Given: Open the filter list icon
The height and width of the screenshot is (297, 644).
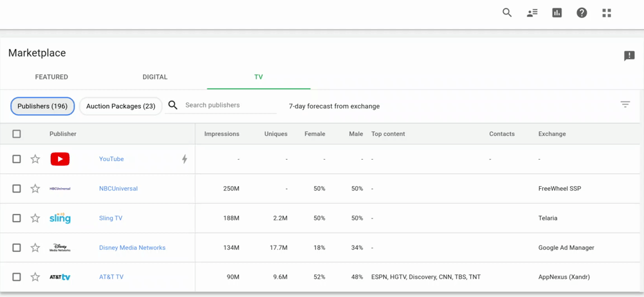Looking at the screenshot, I should pos(625,104).
